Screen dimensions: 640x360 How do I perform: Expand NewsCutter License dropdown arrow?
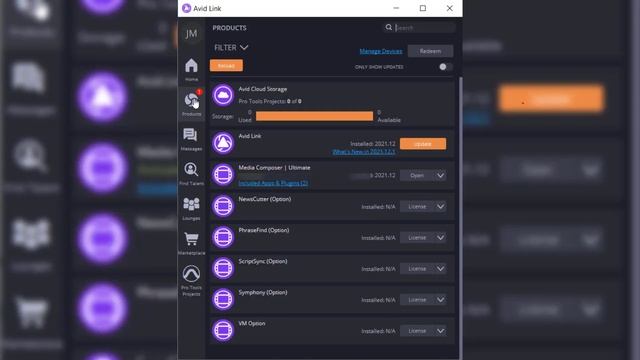[x=440, y=207]
